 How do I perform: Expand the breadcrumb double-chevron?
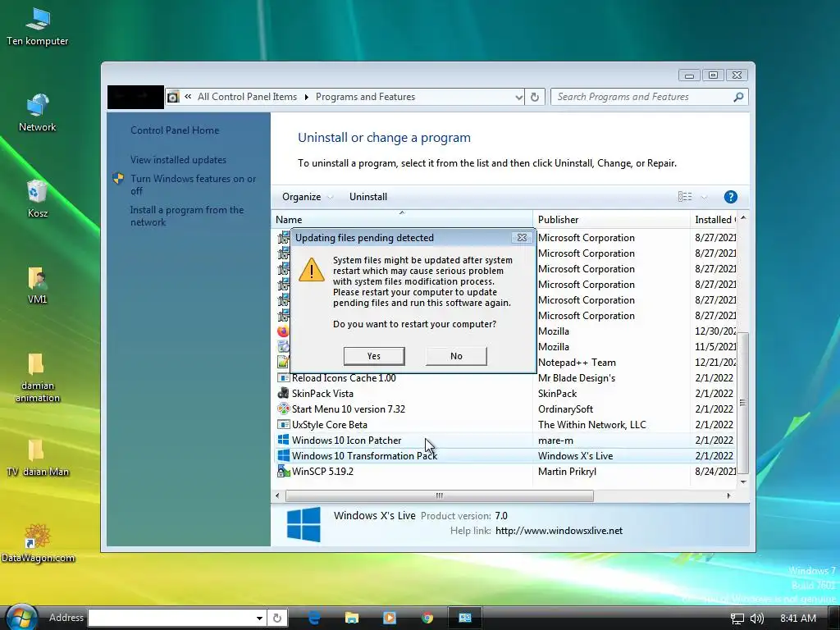click(x=188, y=97)
